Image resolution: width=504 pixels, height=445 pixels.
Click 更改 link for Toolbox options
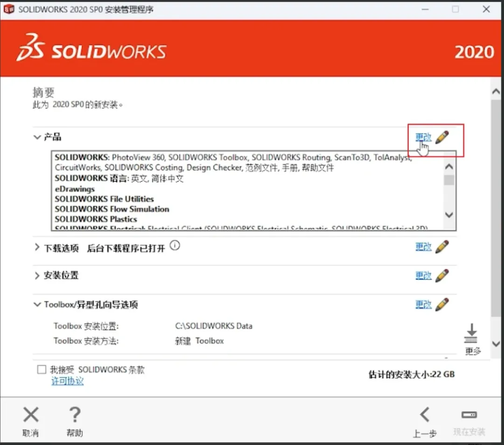pyautogui.click(x=423, y=304)
